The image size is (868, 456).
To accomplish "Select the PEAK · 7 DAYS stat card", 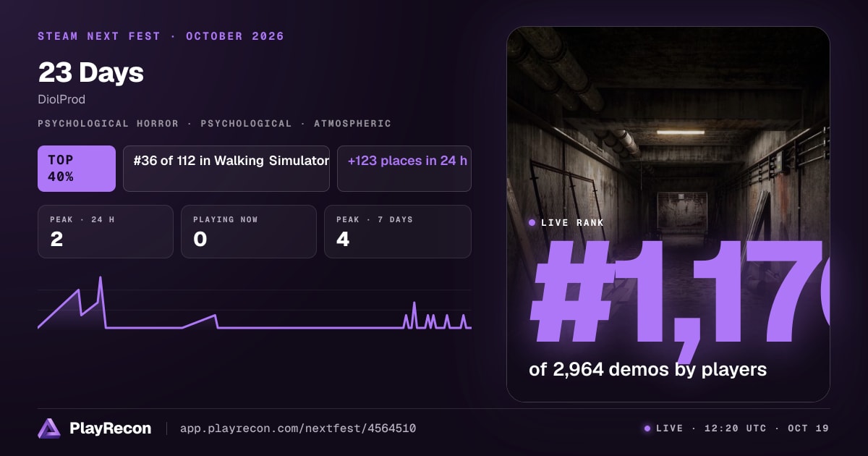I will [398, 232].
